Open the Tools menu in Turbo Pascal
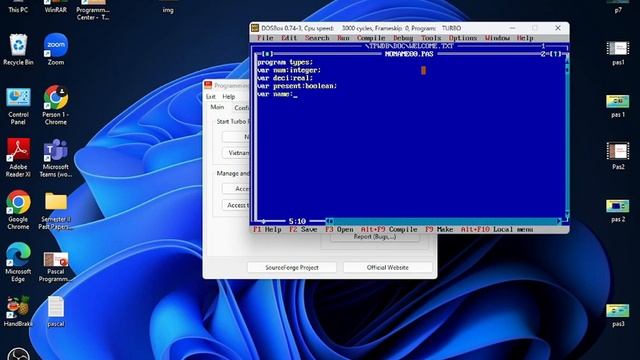Viewport: 640px width, 360px height. pos(431,38)
